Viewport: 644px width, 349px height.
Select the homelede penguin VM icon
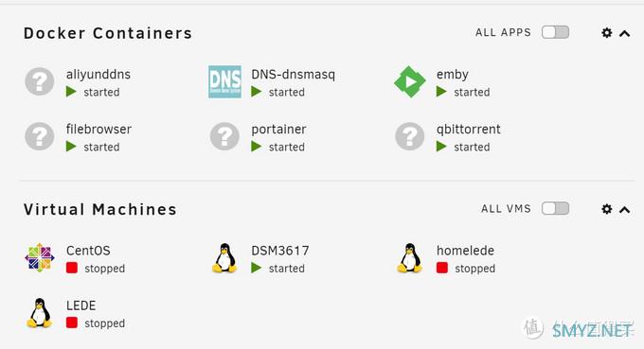(409, 257)
